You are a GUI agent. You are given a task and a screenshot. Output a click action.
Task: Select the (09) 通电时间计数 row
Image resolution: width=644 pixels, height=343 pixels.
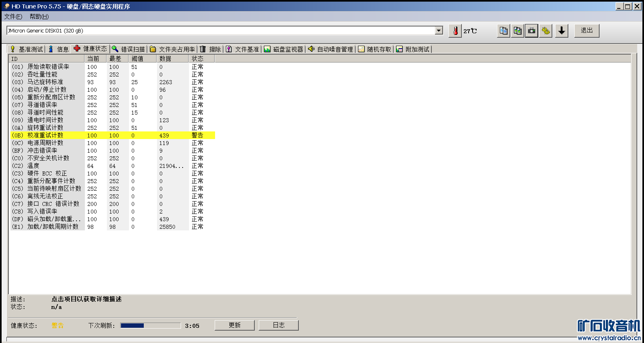pos(113,120)
